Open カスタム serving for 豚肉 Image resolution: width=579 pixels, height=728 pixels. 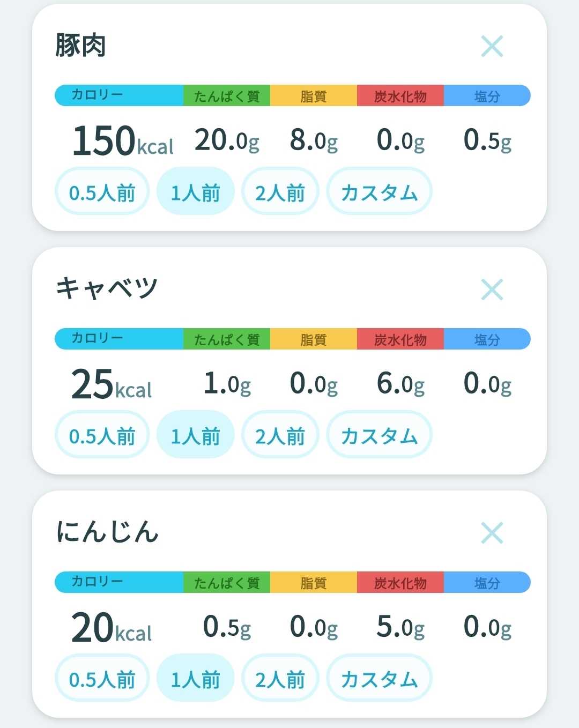[379, 191]
